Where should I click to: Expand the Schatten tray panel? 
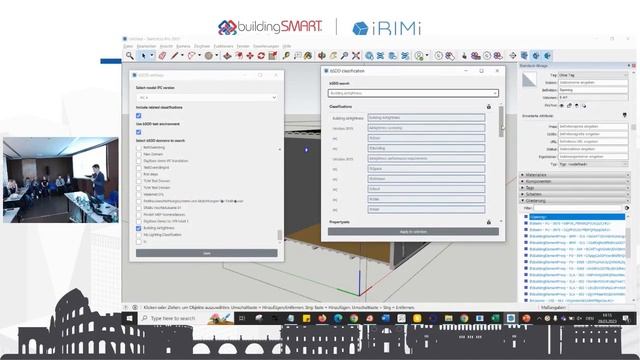coord(575,194)
